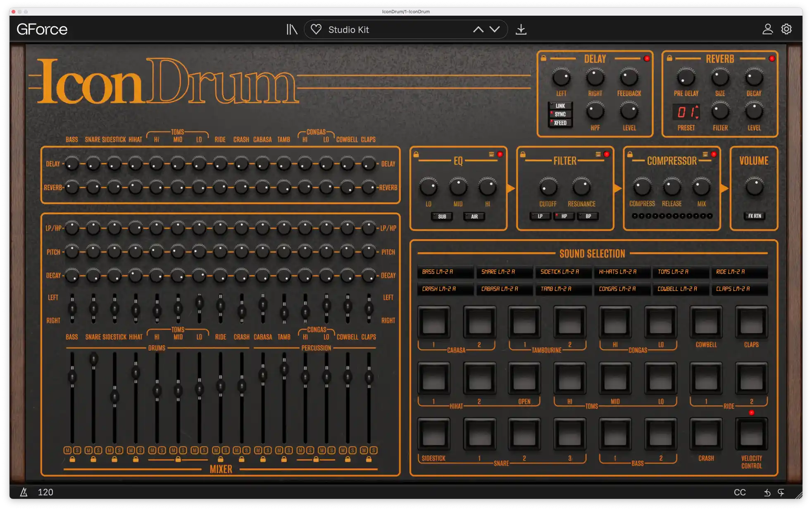812x510 pixels.
Task: Open the BASS LM-2 A sound selector
Action: click(445, 272)
